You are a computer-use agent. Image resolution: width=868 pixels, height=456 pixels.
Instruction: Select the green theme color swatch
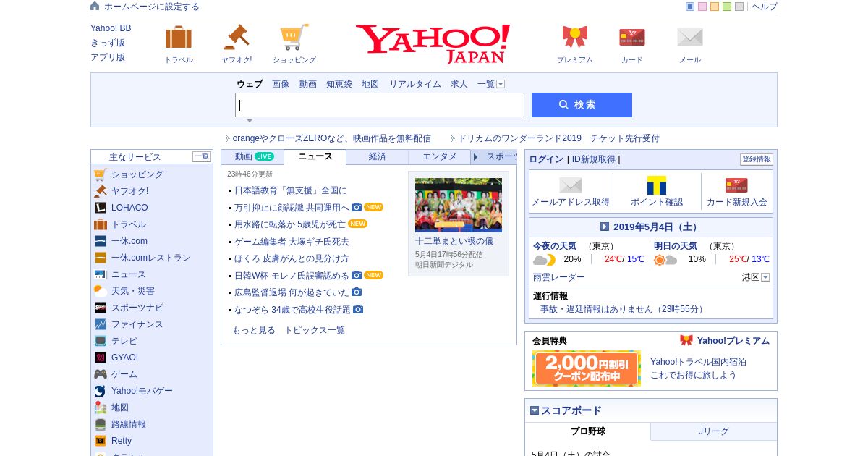[x=727, y=7]
